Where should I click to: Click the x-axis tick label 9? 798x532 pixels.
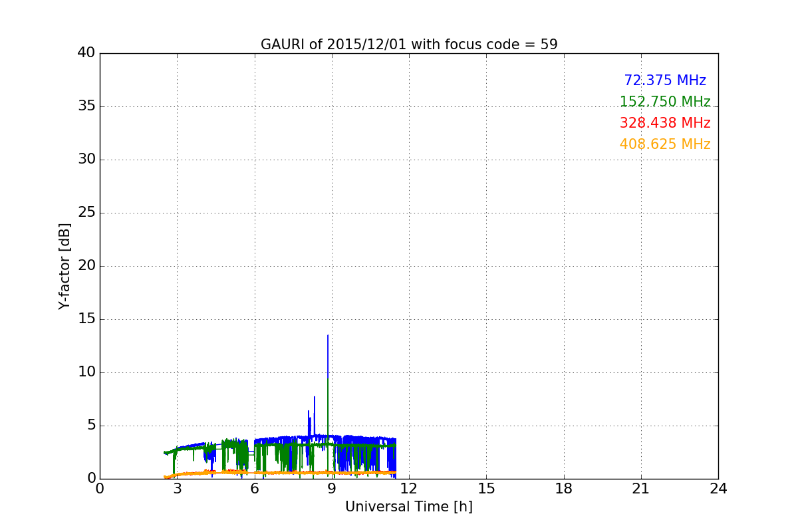pyautogui.click(x=332, y=489)
